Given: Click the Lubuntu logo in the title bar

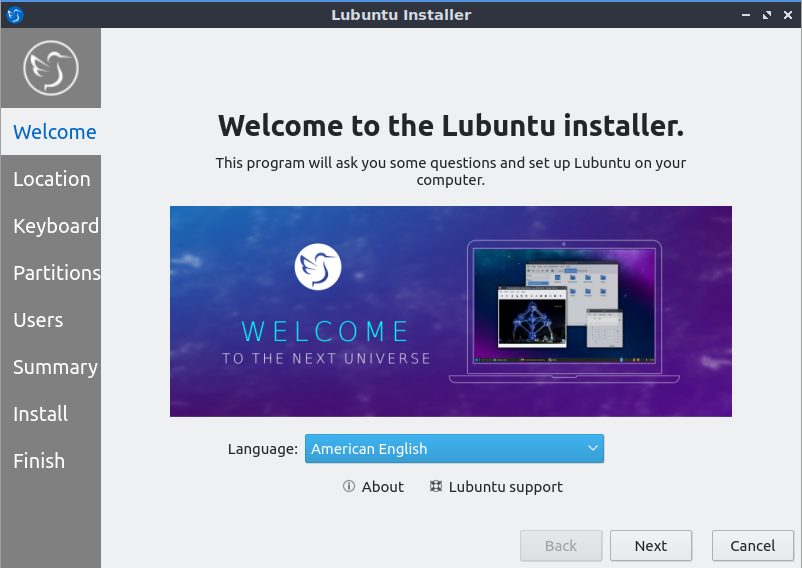Looking at the screenshot, I should pyautogui.click(x=14, y=14).
